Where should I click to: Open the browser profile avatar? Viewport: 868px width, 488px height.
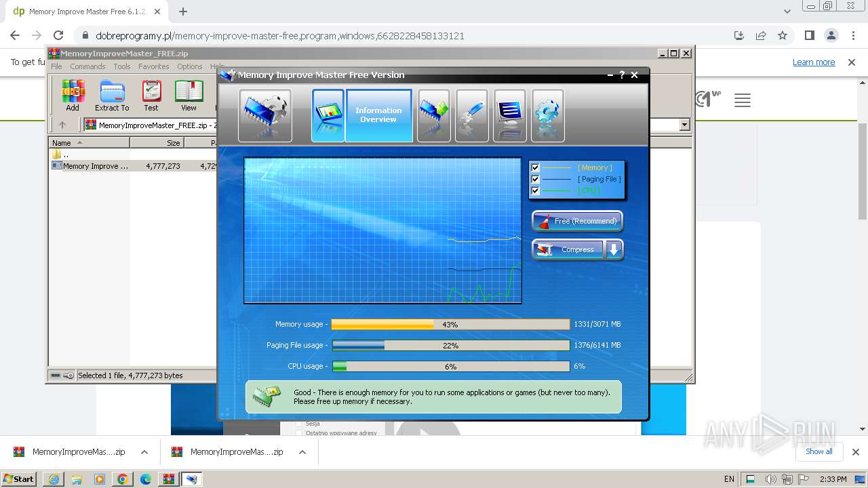tap(831, 35)
